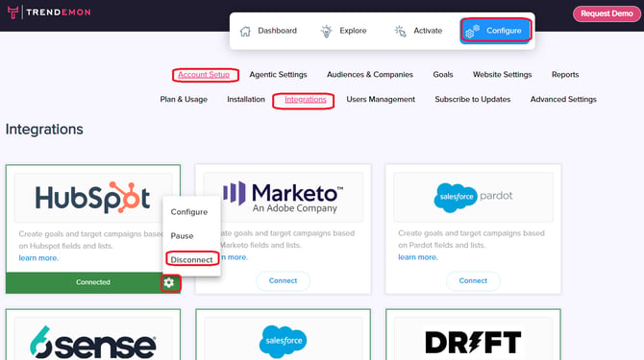Choose Configure in HubSpot menu

(189, 212)
